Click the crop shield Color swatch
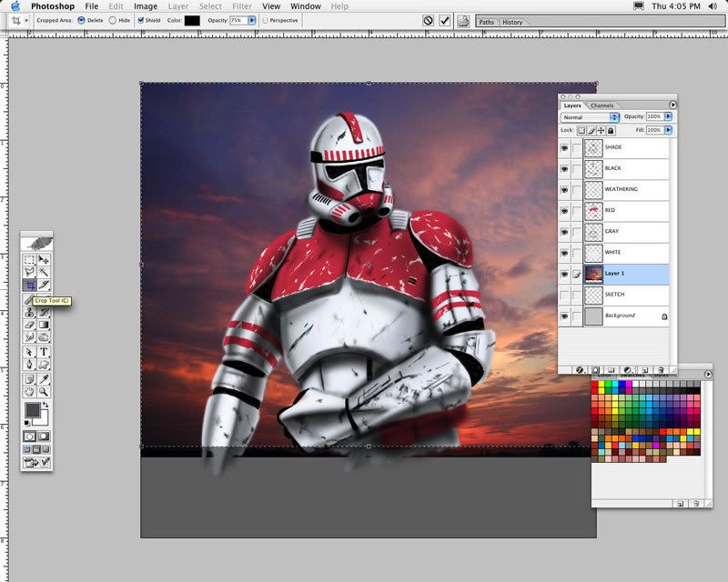 192,20
